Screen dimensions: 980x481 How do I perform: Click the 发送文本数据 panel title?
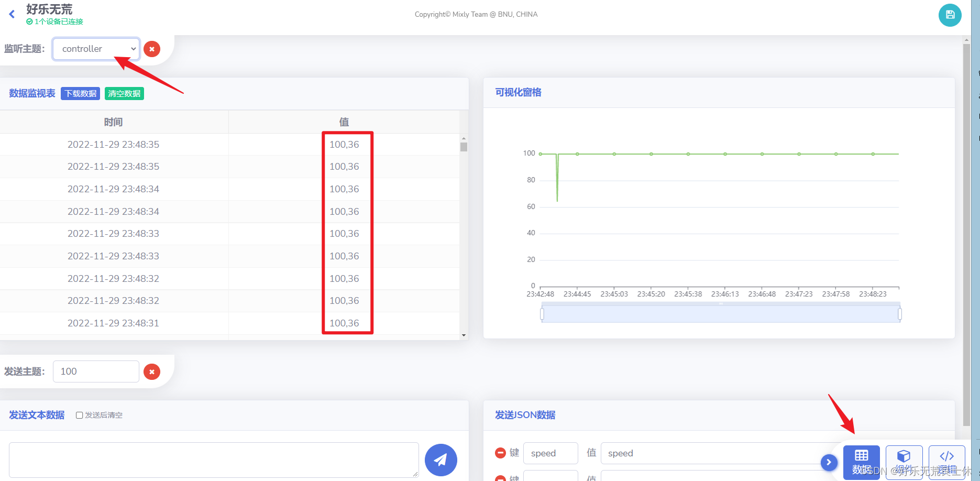pyautogui.click(x=37, y=415)
